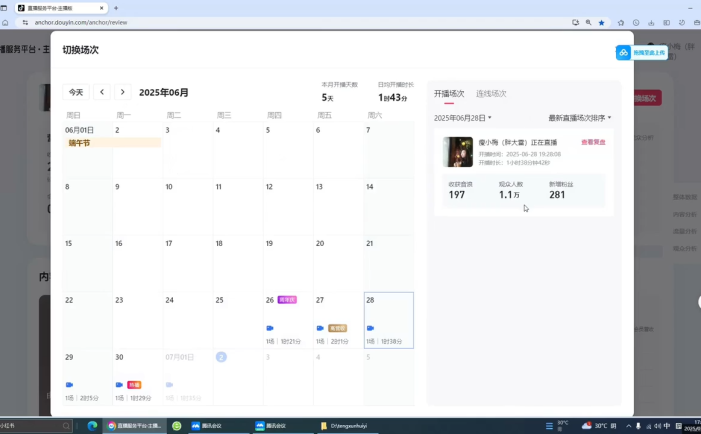Click the brown badge on June 27
The width and height of the screenshot is (701, 434).
coord(338,328)
